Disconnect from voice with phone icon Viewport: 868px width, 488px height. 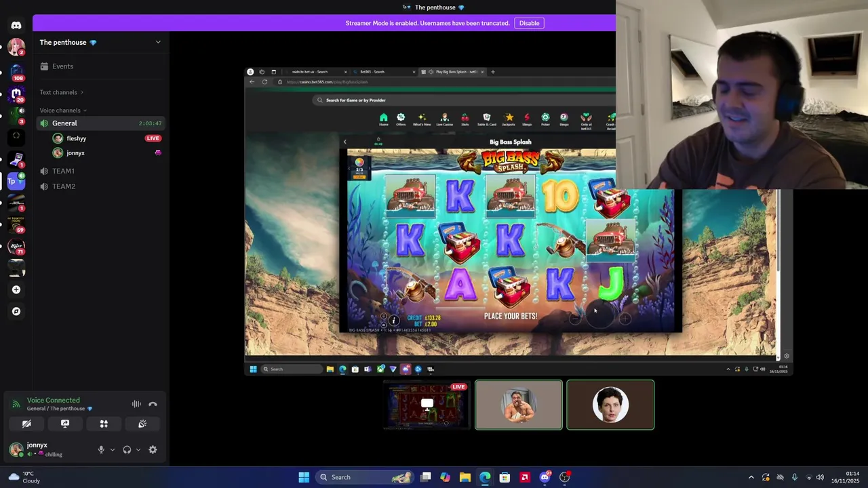coord(153,404)
